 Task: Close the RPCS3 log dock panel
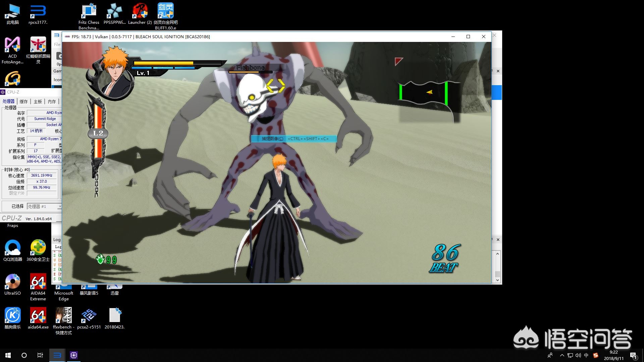(x=498, y=240)
